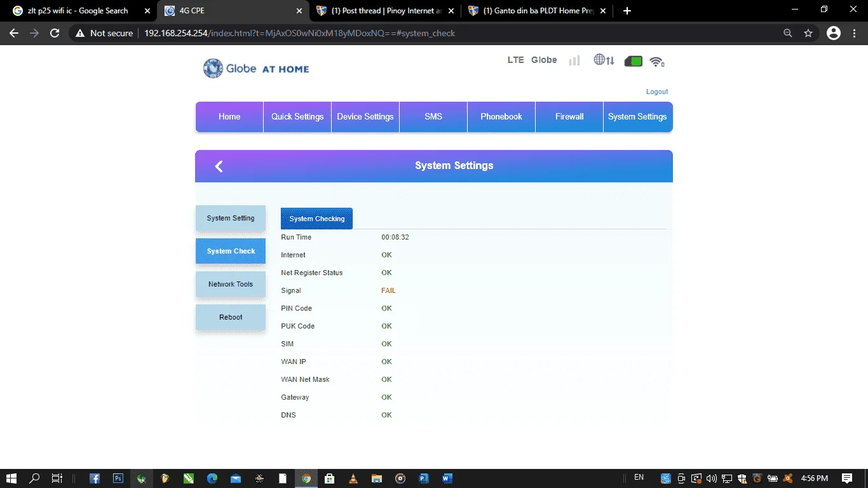
Task: Launch Photoshop from the taskbar
Action: click(118, 478)
